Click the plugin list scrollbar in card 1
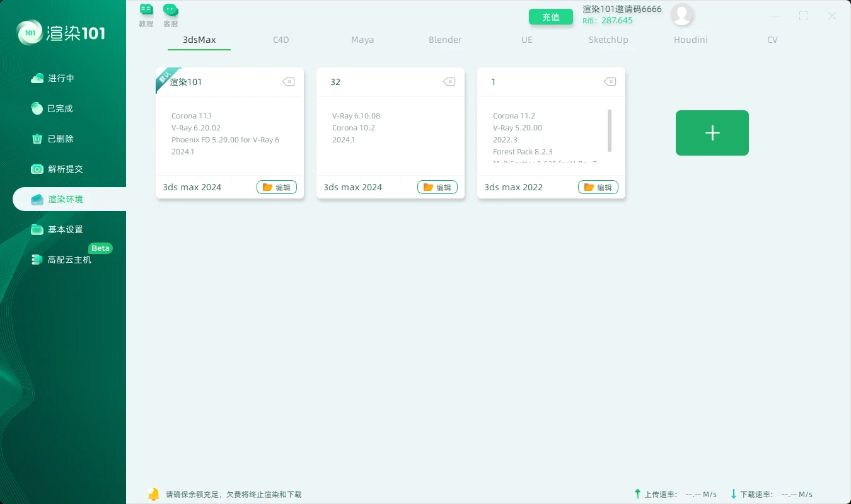 (x=610, y=130)
